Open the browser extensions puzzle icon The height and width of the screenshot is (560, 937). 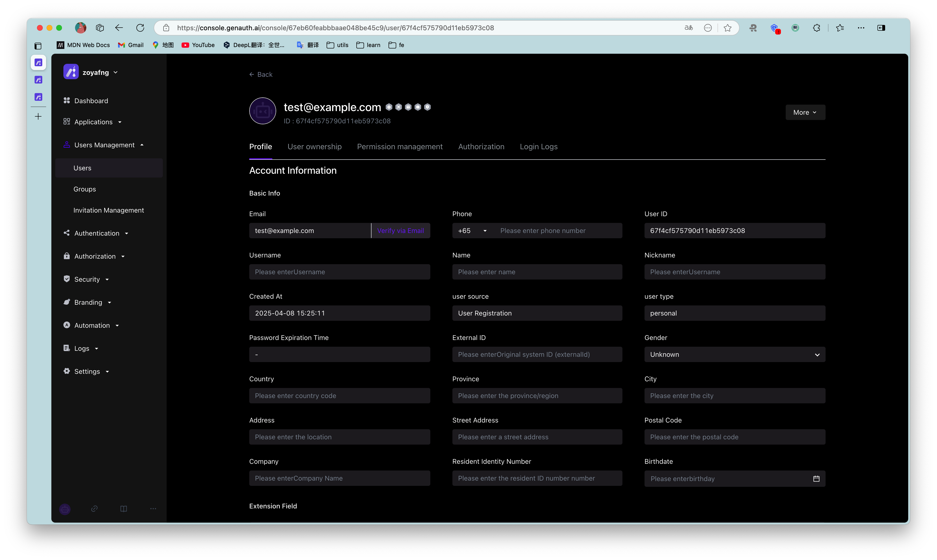[816, 28]
